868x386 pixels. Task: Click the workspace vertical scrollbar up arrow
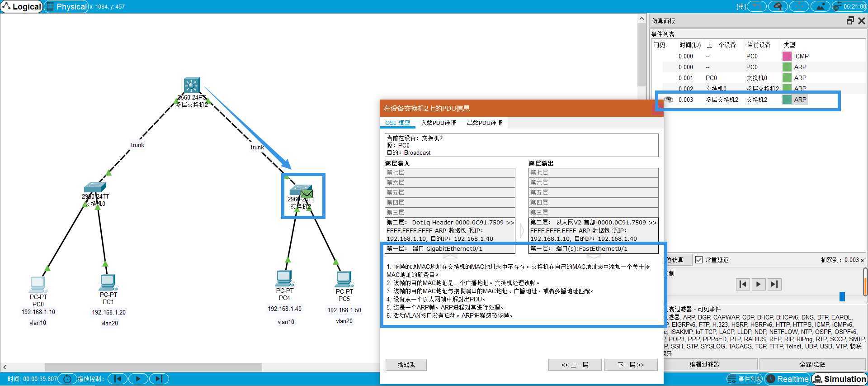pos(642,19)
